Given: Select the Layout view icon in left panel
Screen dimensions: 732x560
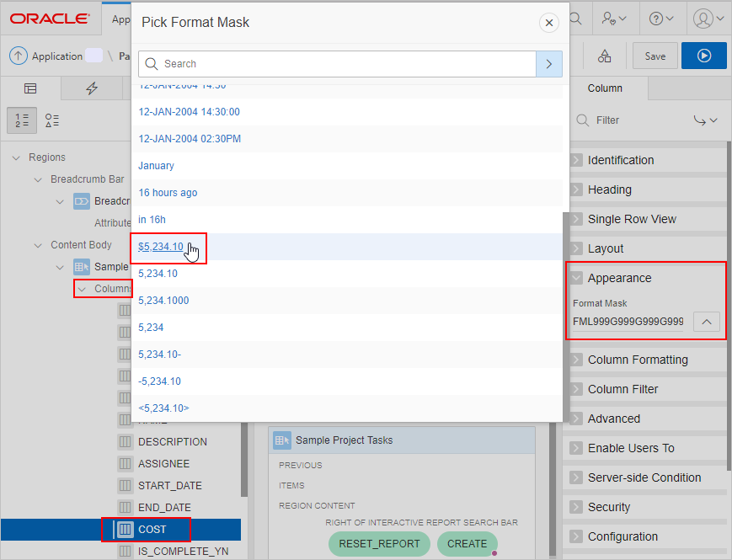Looking at the screenshot, I should tap(30, 88).
